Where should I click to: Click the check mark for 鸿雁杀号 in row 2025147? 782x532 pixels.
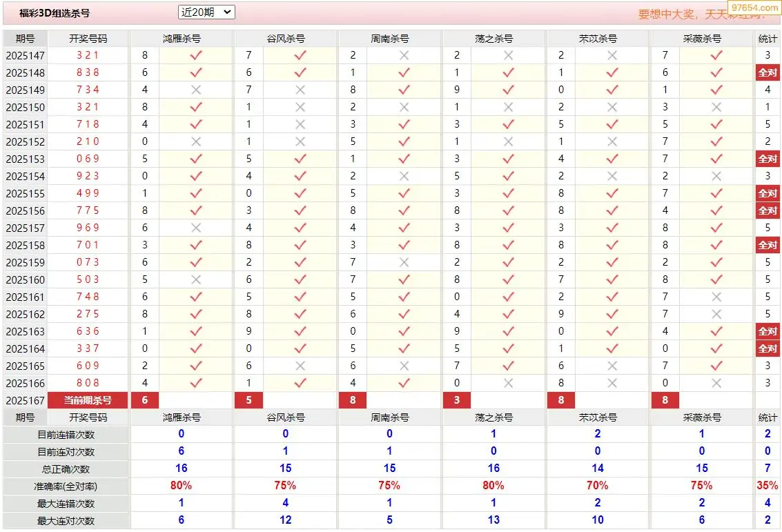coord(196,55)
